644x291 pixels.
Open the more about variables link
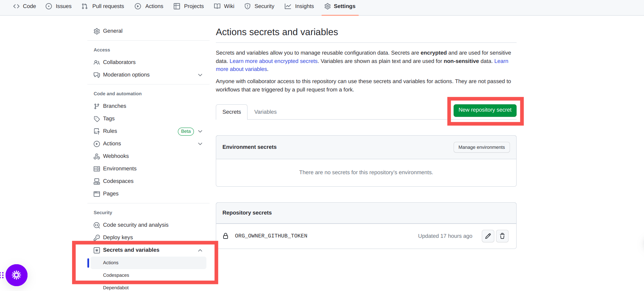(x=242, y=69)
